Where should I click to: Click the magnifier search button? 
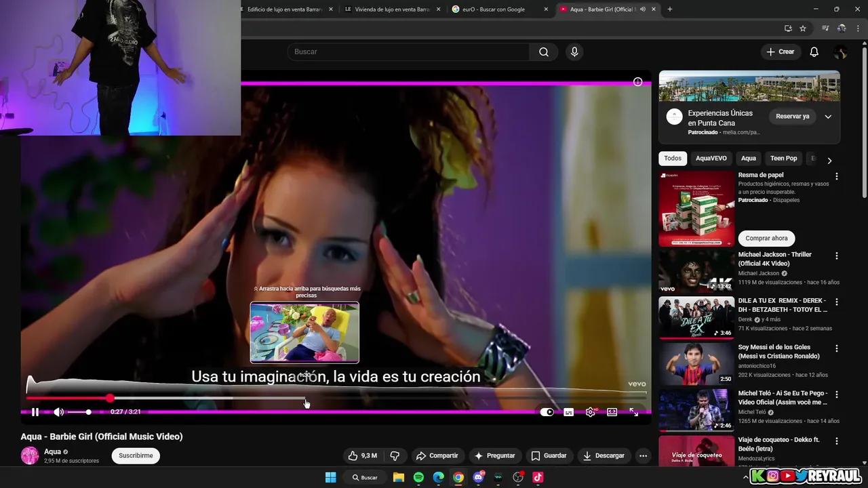pos(544,52)
